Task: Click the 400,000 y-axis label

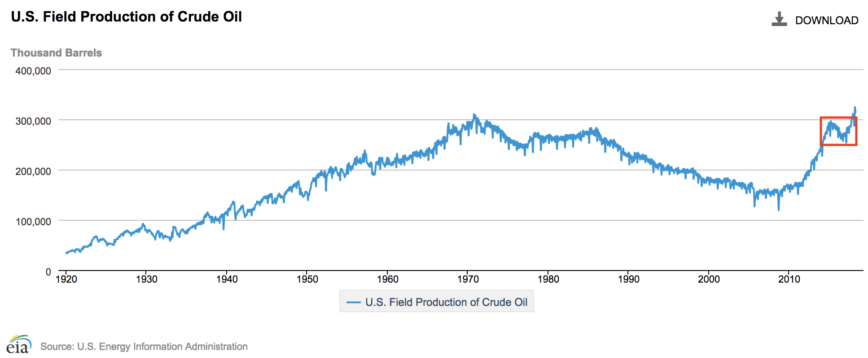Action: 33,71
